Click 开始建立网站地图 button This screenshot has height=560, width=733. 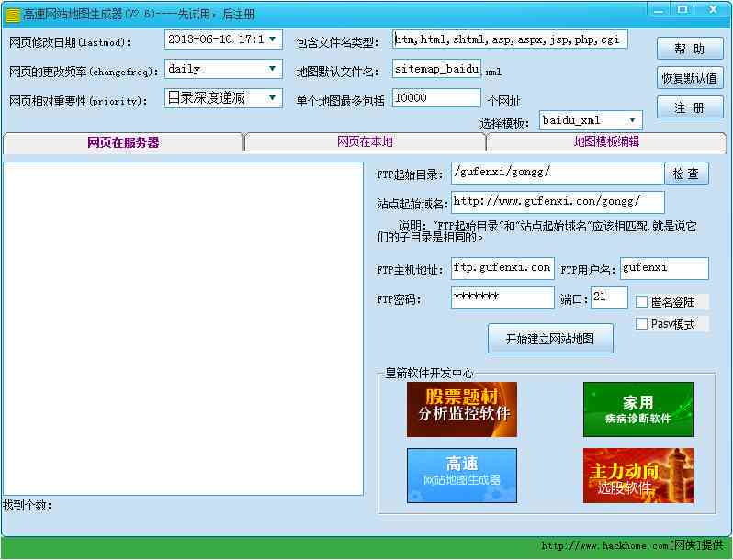(x=551, y=339)
